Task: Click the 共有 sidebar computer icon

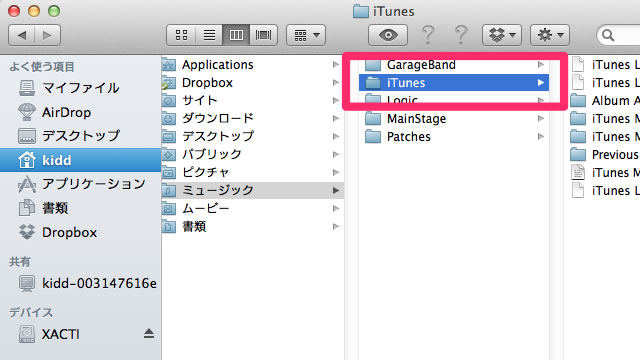Action: click(27, 283)
